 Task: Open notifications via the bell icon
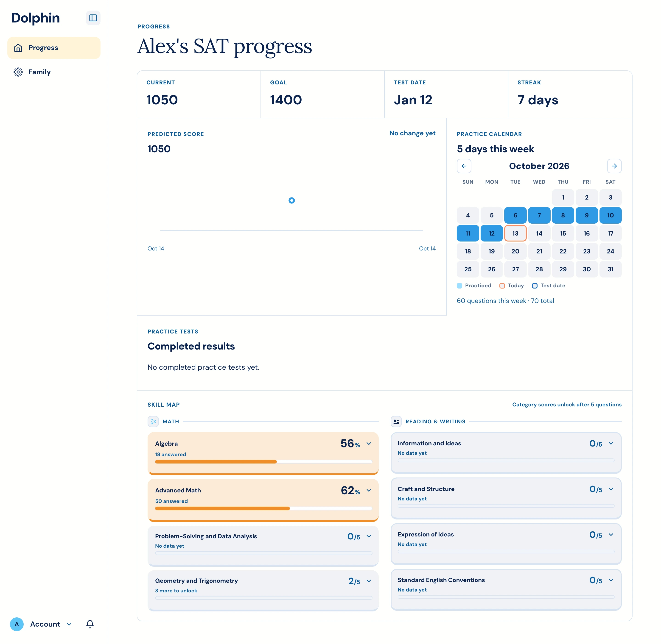(90, 624)
